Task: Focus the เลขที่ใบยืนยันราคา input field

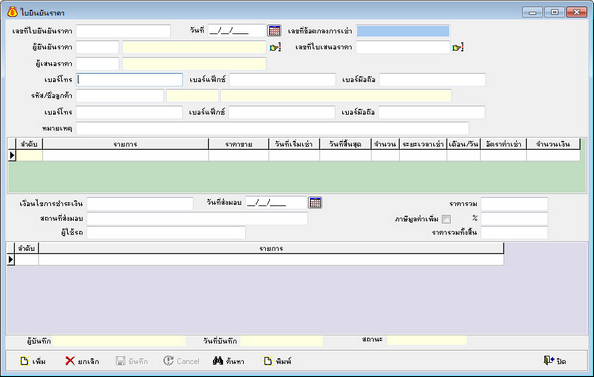Action: click(x=123, y=31)
